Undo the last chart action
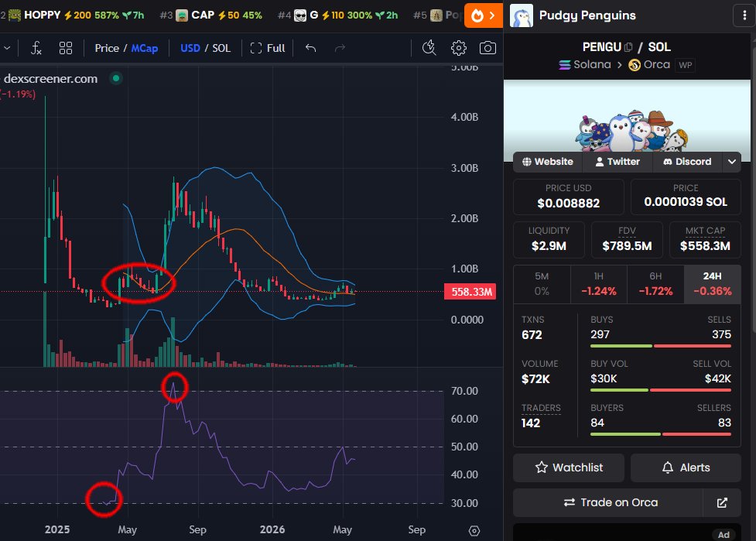The image size is (756, 541). pos(311,48)
